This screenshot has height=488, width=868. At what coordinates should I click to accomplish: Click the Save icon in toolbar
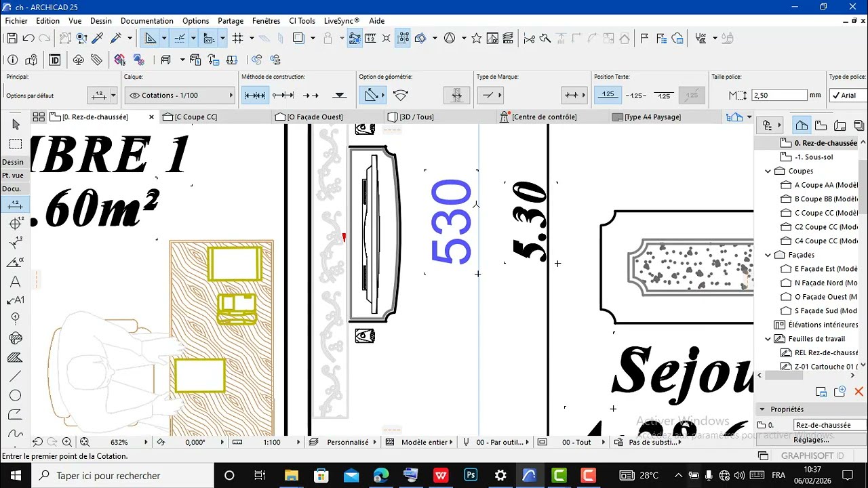[x=12, y=38]
